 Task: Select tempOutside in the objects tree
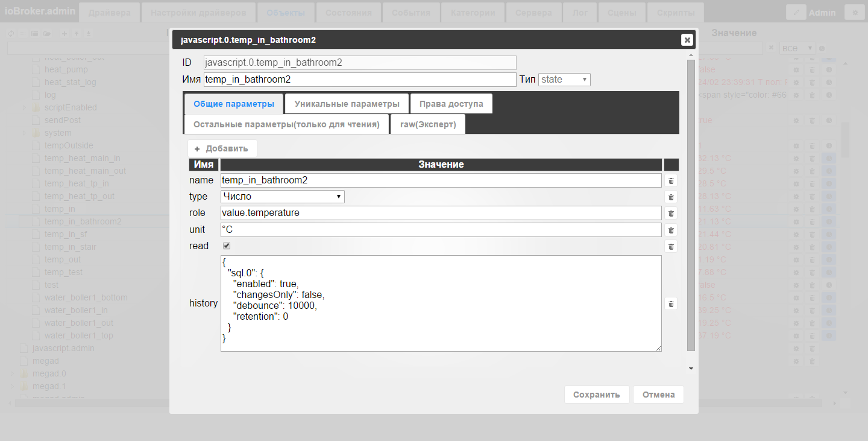tap(69, 146)
